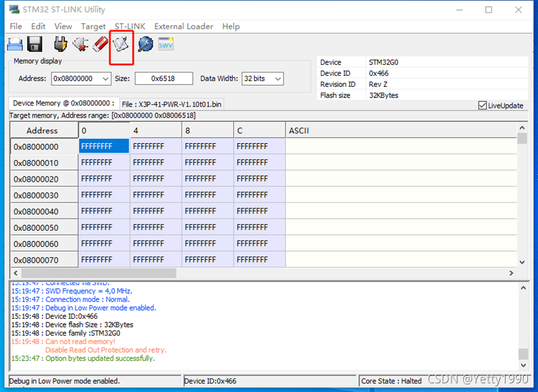Viewport: 538px width, 392px height.
Task: Click status bar 'Debug in Low Power mode enabled.'
Action: [x=65, y=381]
